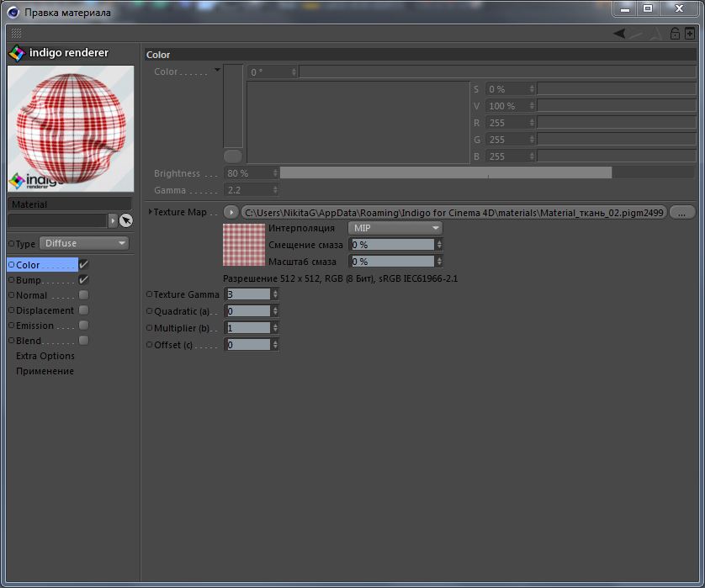Select the Extra Options entry
Viewport: 705px width, 588px height.
pos(45,356)
